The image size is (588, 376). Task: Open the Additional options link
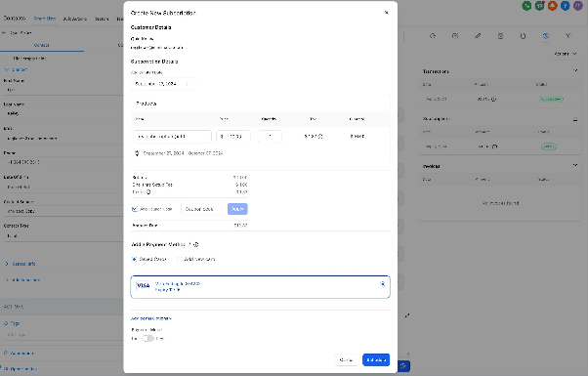(151, 318)
